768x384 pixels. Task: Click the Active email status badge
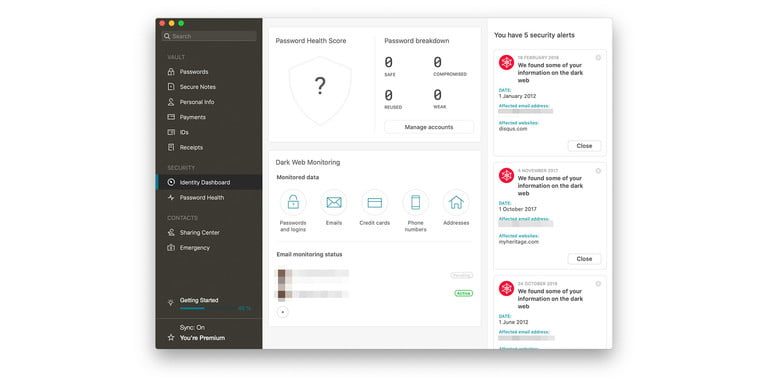click(x=463, y=293)
